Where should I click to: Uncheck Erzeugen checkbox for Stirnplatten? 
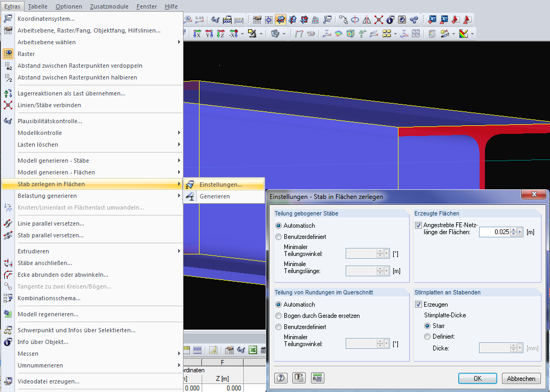418,305
